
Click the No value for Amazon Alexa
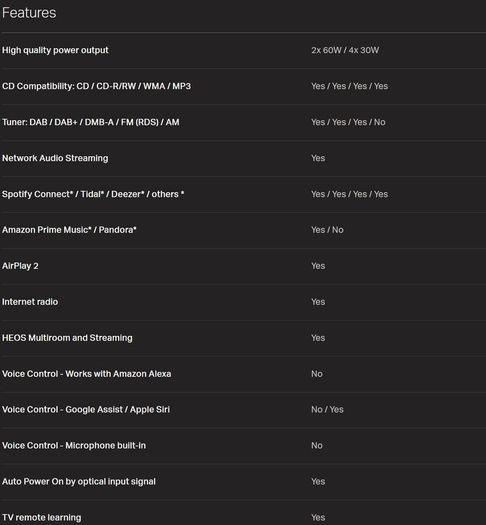pyautogui.click(x=317, y=374)
